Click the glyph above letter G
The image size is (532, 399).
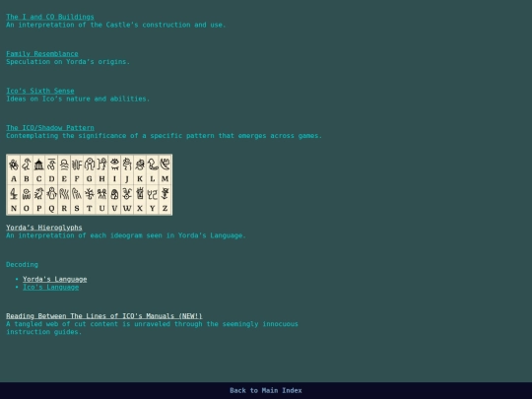[90, 165]
